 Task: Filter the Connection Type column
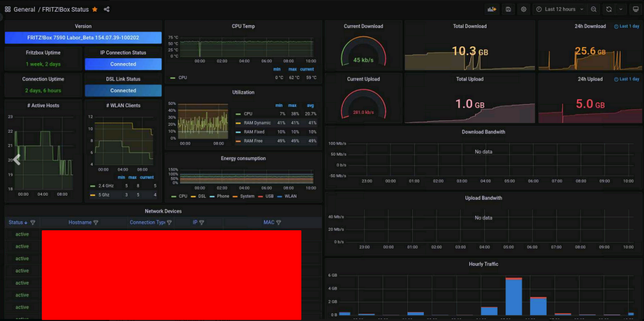pyautogui.click(x=169, y=223)
